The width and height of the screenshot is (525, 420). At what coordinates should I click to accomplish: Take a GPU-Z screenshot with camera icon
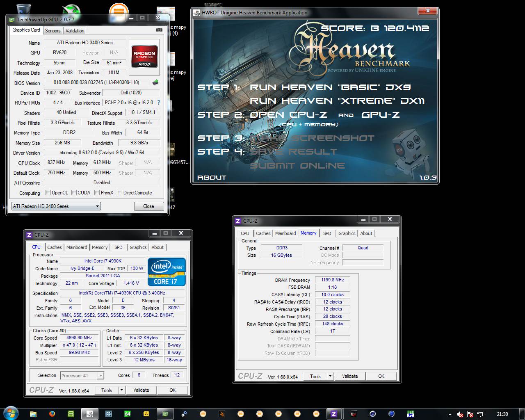[159, 30]
